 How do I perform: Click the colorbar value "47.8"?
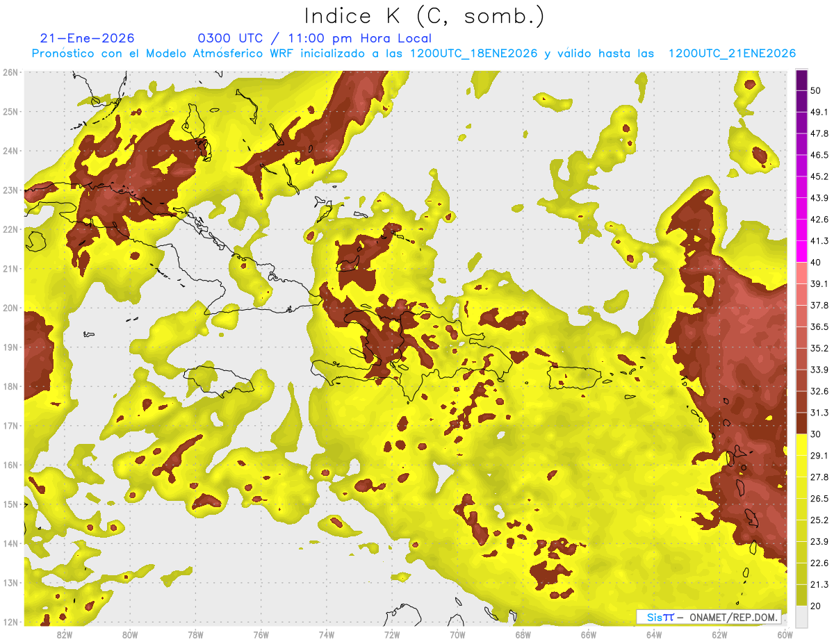tap(819, 133)
